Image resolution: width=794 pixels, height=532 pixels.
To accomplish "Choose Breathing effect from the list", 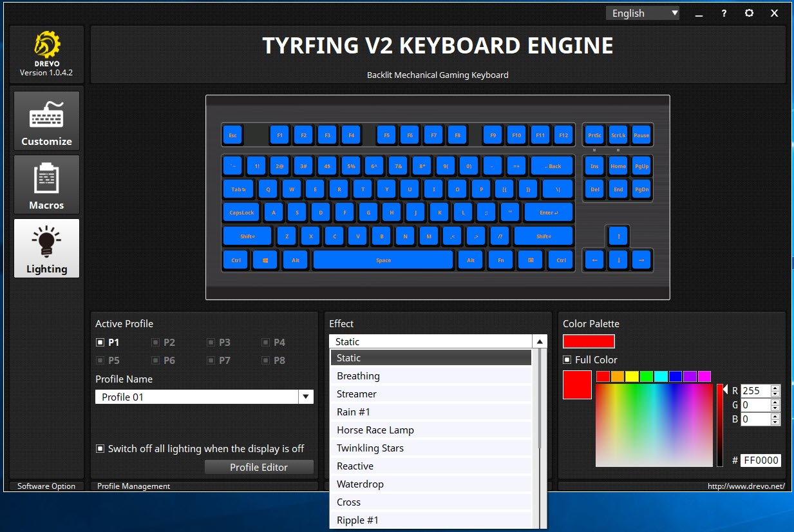I will click(x=431, y=376).
